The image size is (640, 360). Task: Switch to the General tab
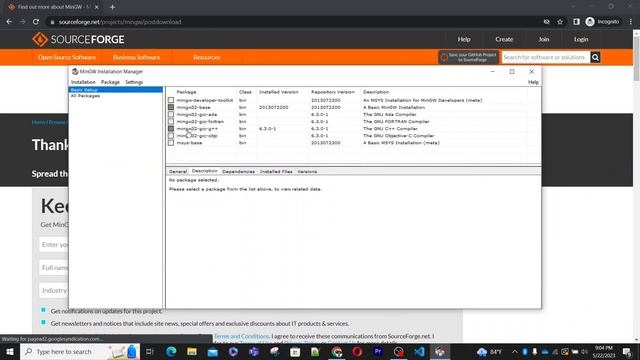pos(178,171)
